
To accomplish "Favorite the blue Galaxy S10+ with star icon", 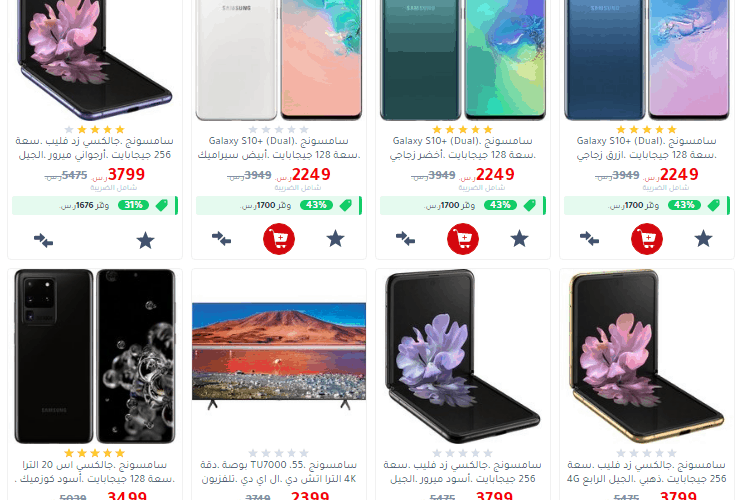I will pyautogui.click(x=703, y=239).
